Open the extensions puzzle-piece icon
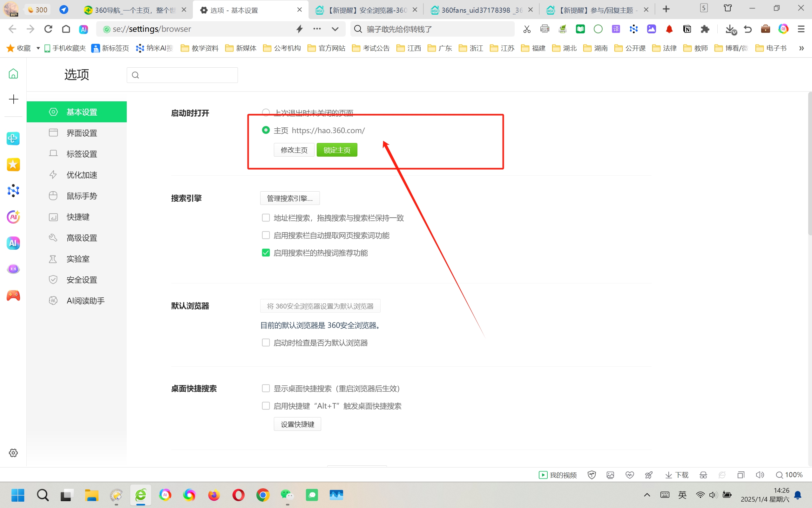812x508 pixels. (x=705, y=29)
